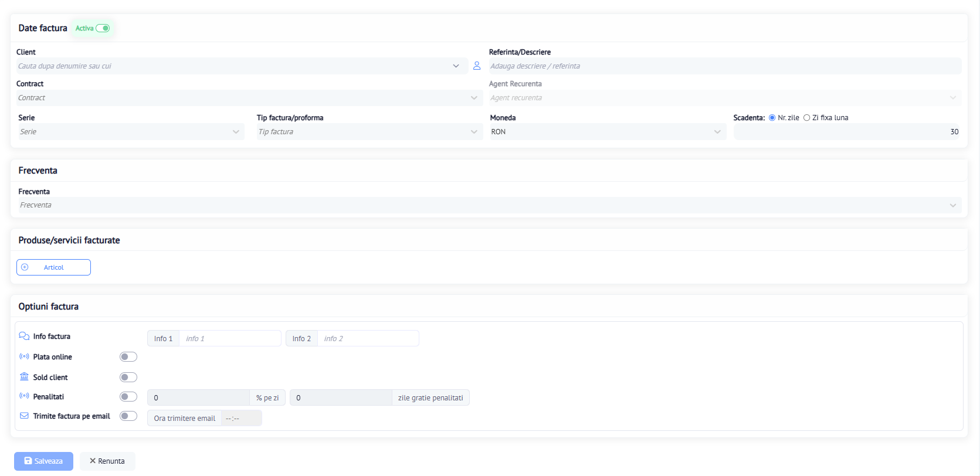Viewport: 980px width, 476px height.
Task: Turn on Sold client switch
Action: pyautogui.click(x=128, y=378)
